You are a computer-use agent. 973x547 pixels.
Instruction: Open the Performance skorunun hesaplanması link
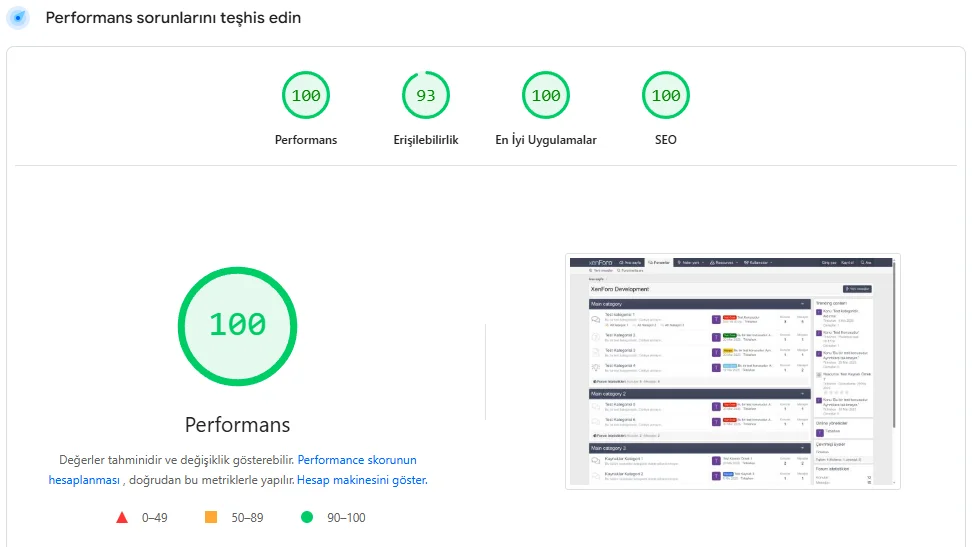click(357, 460)
